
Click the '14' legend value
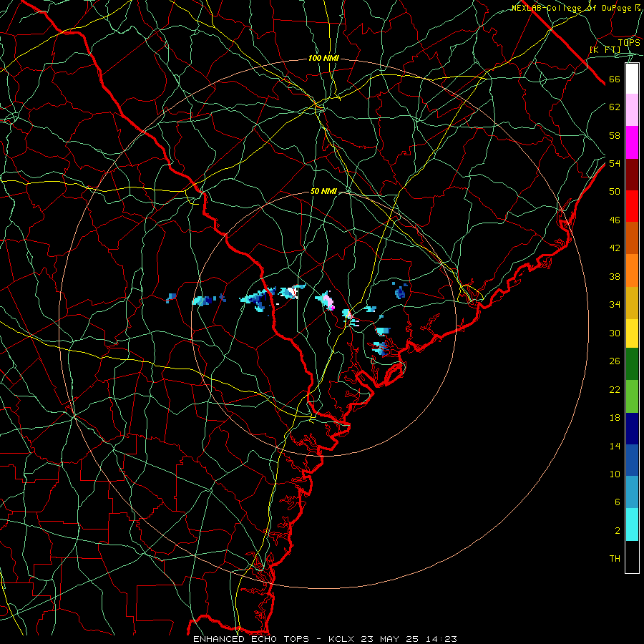click(x=615, y=446)
